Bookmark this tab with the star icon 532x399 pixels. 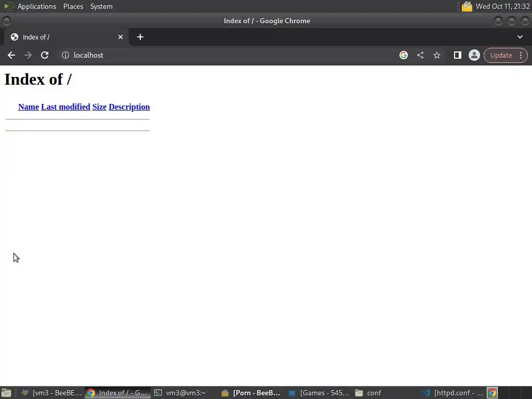(x=436, y=55)
